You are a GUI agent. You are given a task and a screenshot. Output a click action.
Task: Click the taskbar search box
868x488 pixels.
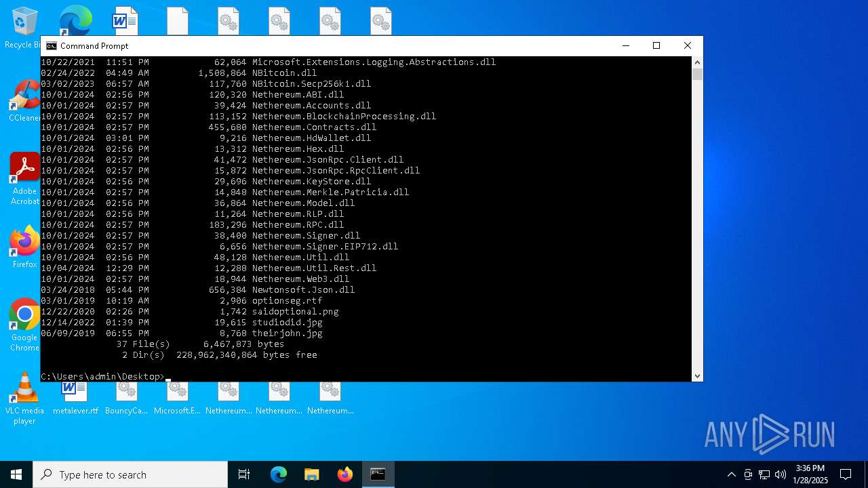tap(130, 474)
